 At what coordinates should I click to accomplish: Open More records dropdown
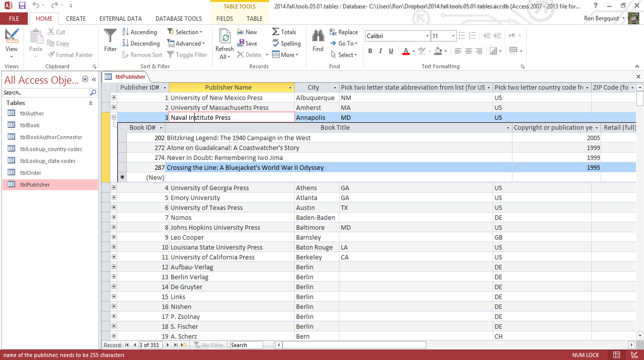point(285,55)
